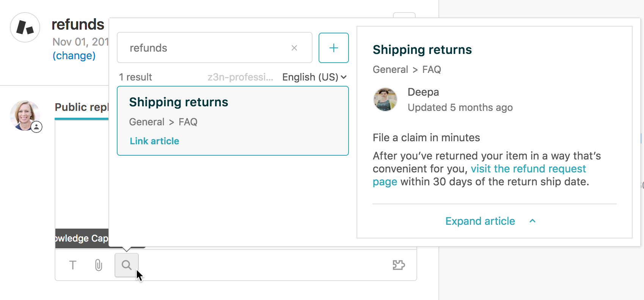The height and width of the screenshot is (300, 644).
Task: Click the Zendesk brand logo avatar
Action: pyautogui.click(x=25, y=27)
